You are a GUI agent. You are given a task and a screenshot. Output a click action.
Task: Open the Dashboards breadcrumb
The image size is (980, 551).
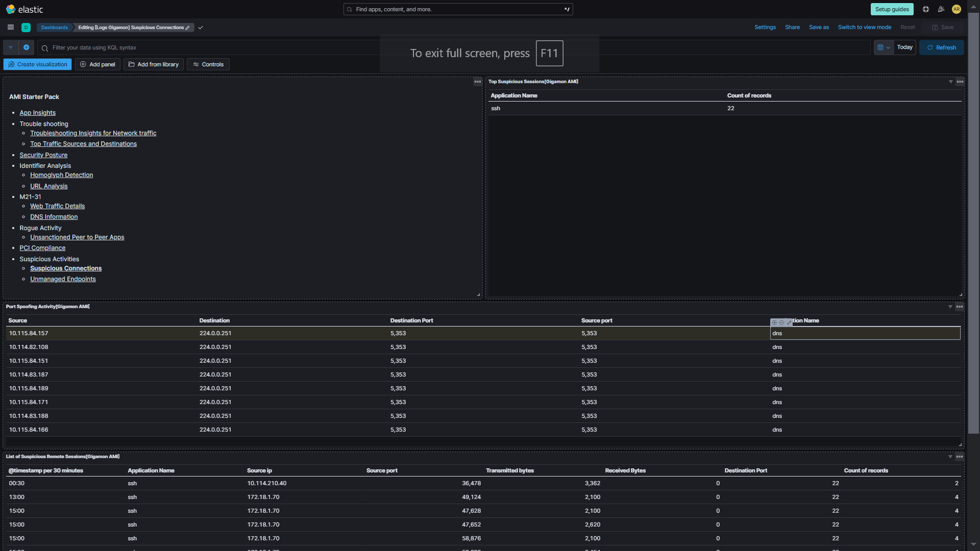tap(54, 28)
